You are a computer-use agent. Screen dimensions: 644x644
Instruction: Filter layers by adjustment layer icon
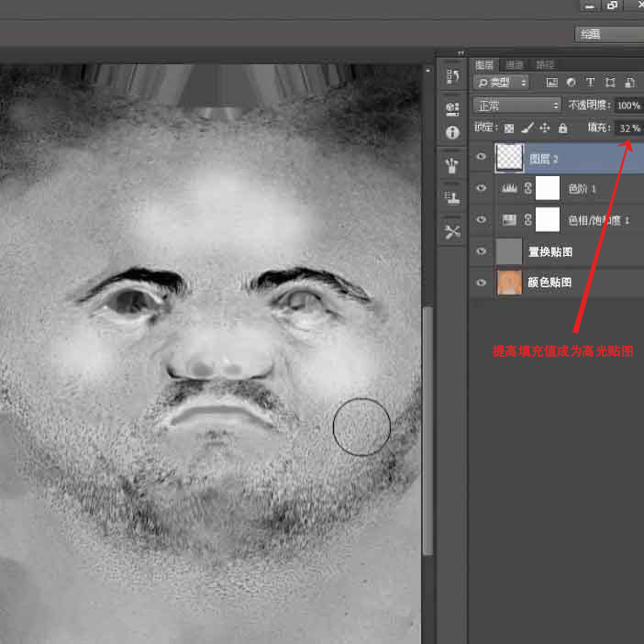pyautogui.click(x=571, y=83)
